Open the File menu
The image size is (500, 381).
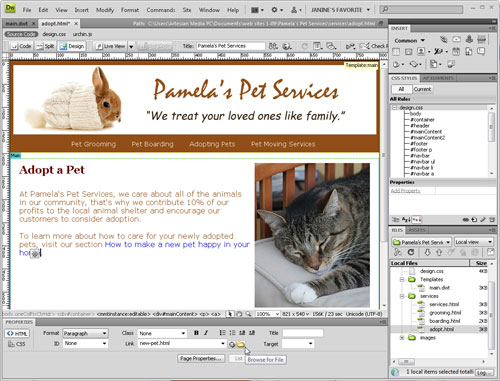coord(27,10)
